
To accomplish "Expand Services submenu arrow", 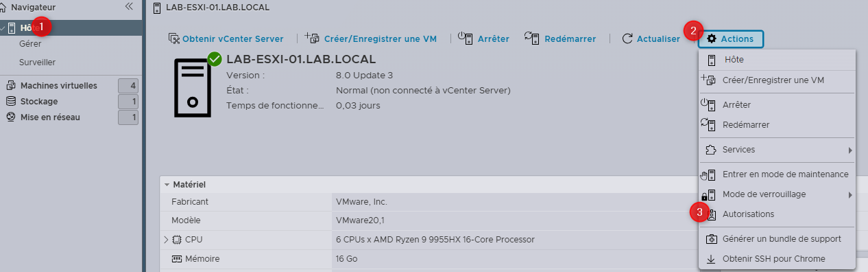I will tap(850, 150).
